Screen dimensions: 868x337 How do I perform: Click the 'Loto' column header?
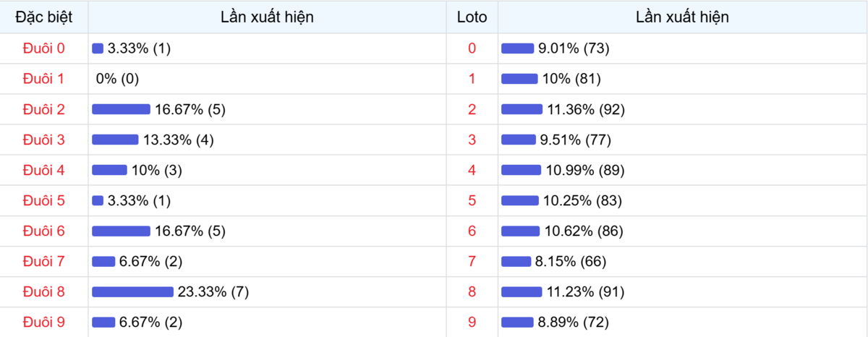coord(472,17)
